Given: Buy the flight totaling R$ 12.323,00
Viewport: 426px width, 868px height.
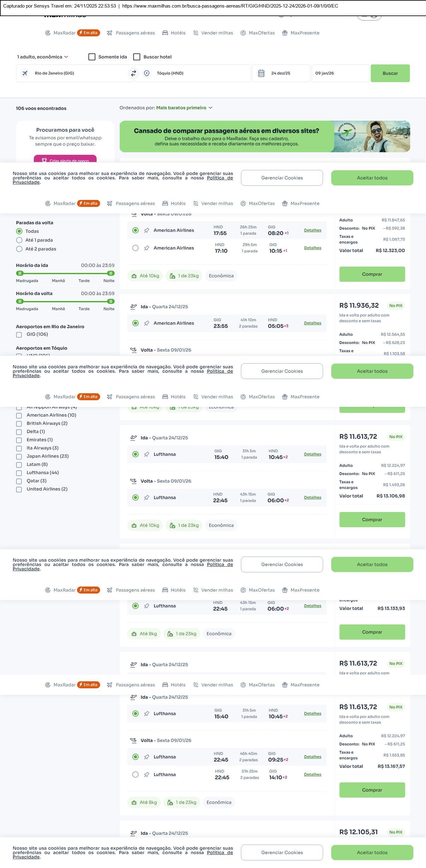Looking at the screenshot, I should (372, 274).
